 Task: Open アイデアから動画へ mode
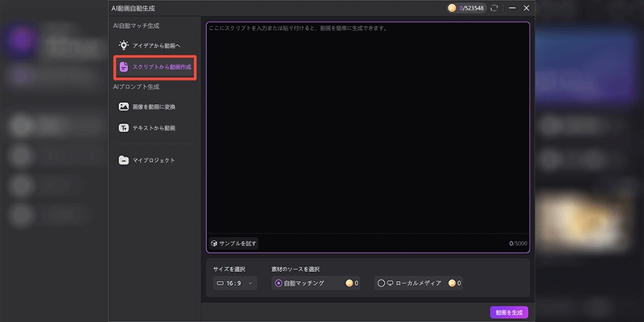pyautogui.click(x=155, y=45)
